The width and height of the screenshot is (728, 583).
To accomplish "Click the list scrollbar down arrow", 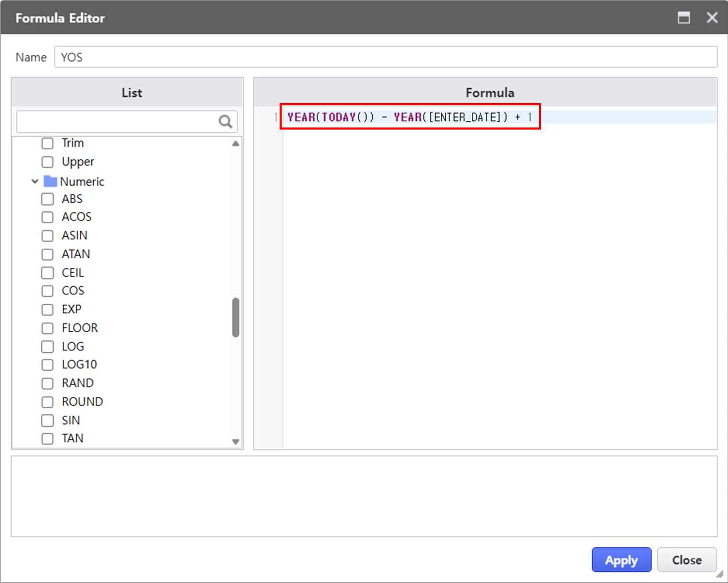I will [x=236, y=442].
